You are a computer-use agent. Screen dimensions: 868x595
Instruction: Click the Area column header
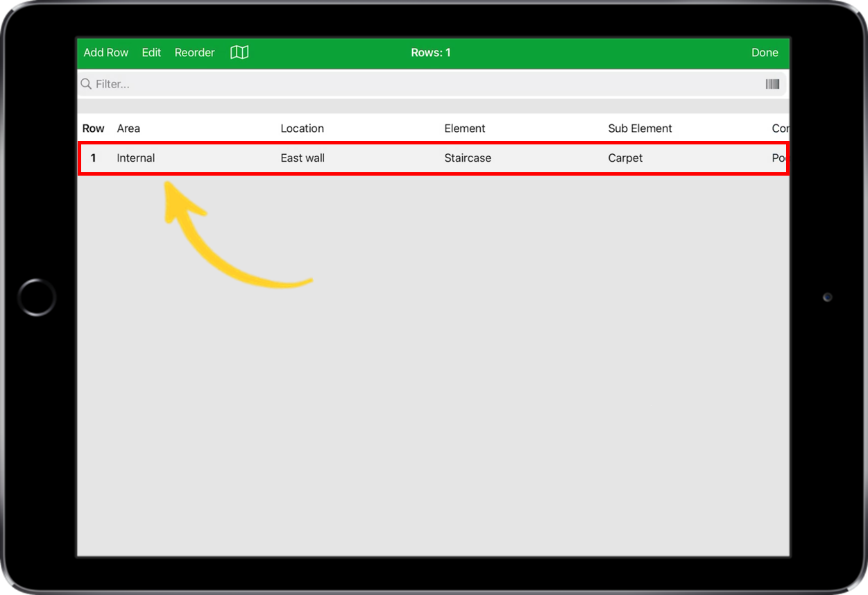pyautogui.click(x=128, y=128)
